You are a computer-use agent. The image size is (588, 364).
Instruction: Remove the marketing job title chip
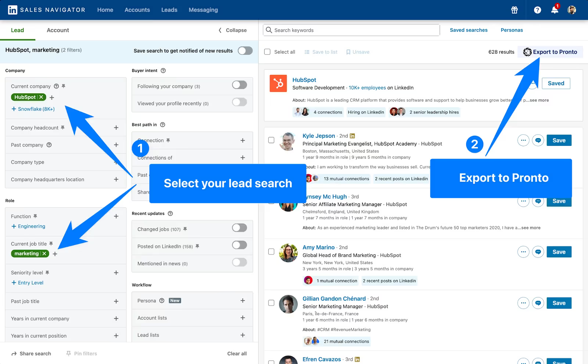[44, 254]
